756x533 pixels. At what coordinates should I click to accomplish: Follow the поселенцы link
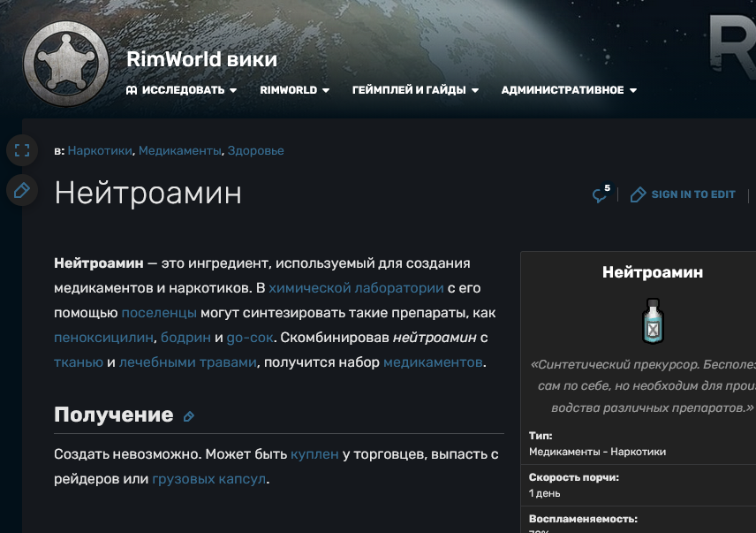pyautogui.click(x=159, y=313)
